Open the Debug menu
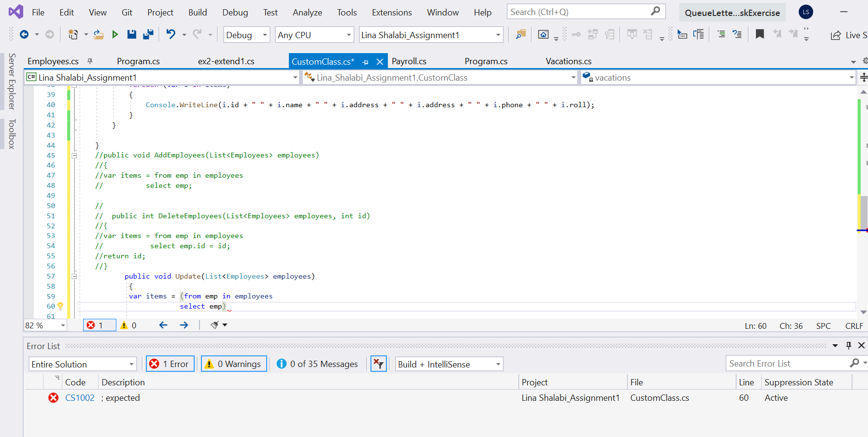This screenshot has width=868, height=437. click(235, 13)
